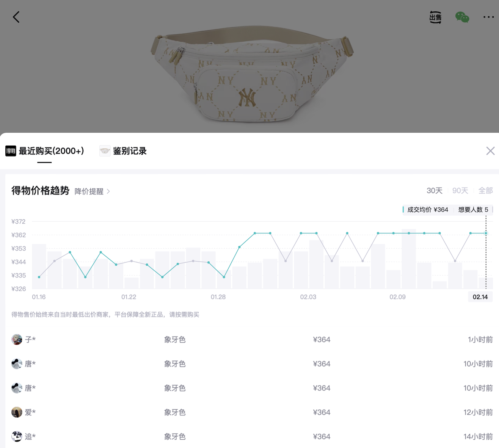Switch chart to 90天 range
The height and width of the screenshot is (448, 499).
(460, 191)
